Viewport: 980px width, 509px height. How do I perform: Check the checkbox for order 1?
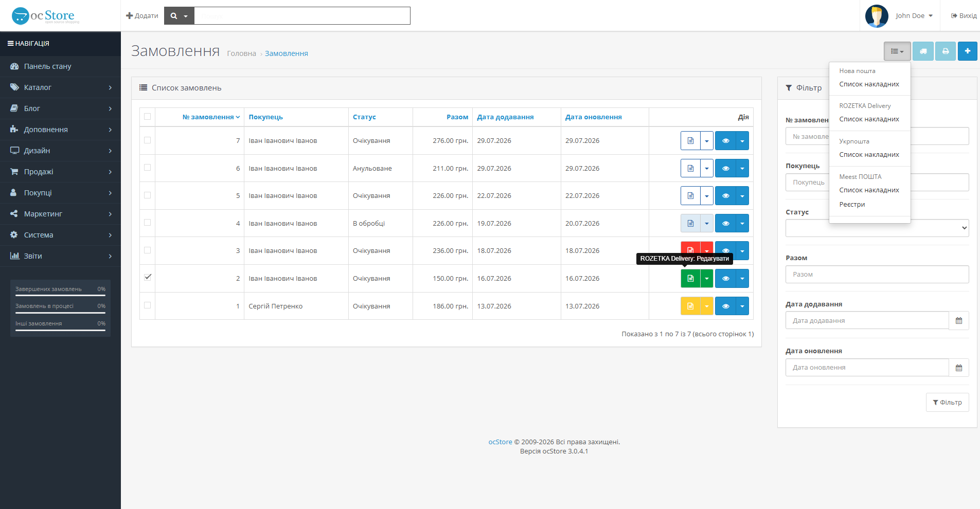coord(148,305)
